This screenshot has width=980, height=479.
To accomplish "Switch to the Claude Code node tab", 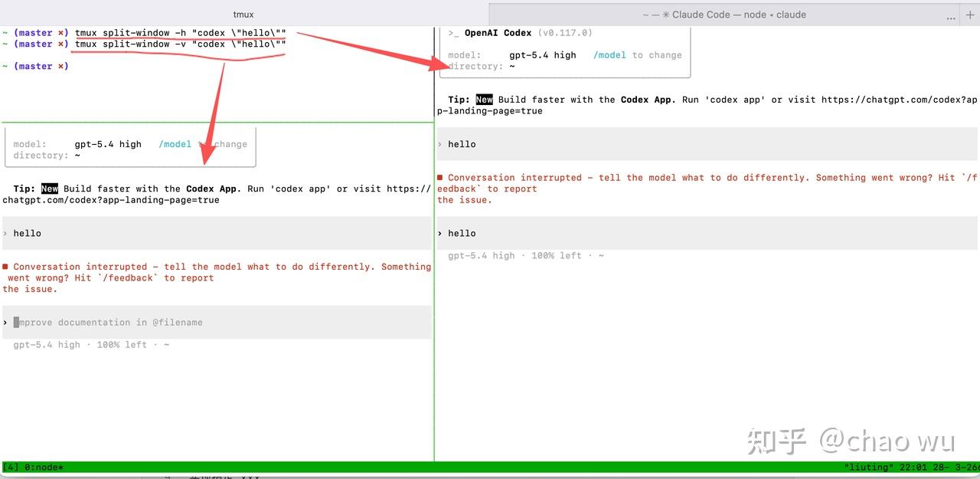I will click(x=724, y=15).
